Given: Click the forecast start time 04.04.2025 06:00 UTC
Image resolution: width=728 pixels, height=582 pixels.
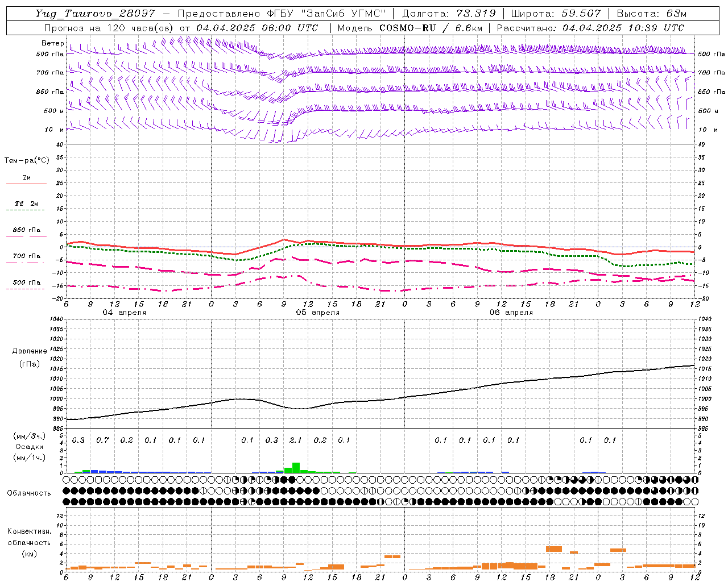Looking at the screenshot, I should coord(257,28).
